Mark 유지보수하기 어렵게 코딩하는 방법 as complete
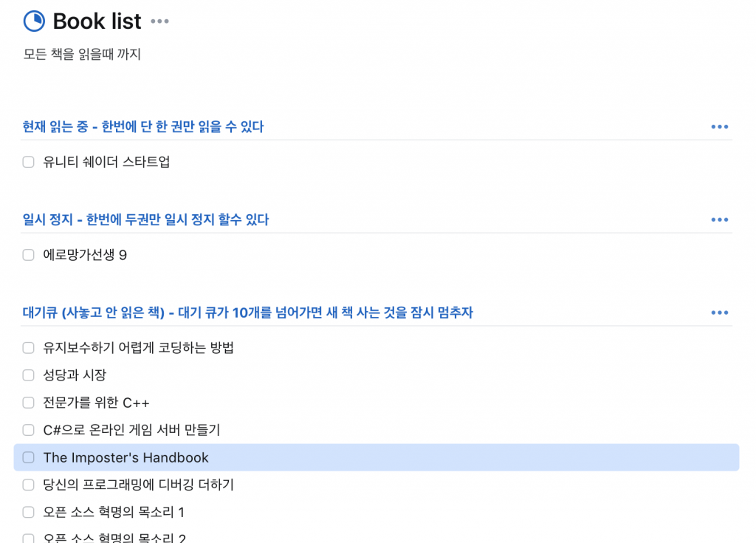Viewport: 756px width, 543px height. [29, 348]
